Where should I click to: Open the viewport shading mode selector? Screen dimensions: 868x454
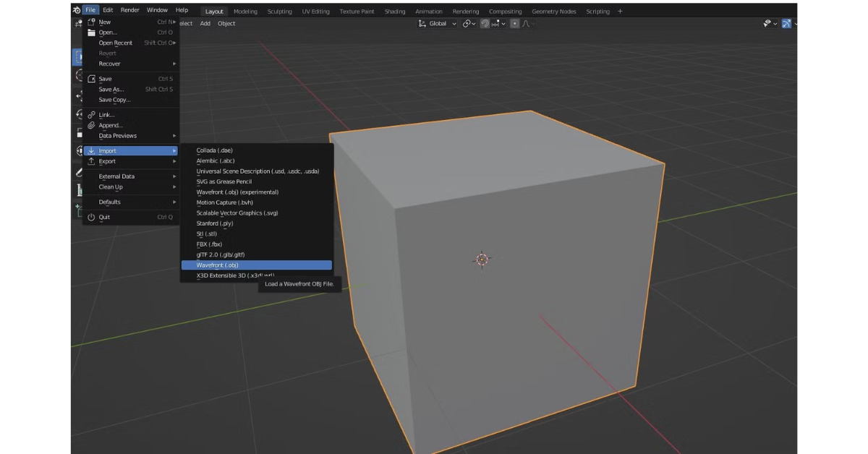coord(795,23)
